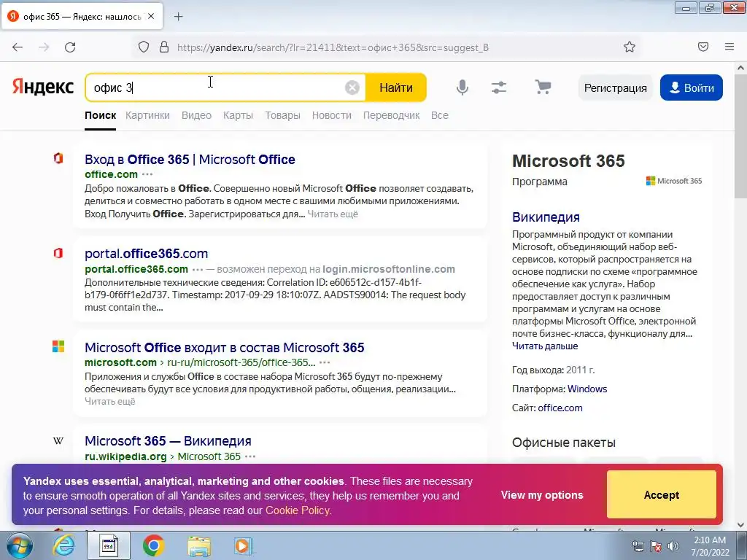Open 'Microsoft 365 — Википедия' result
The height and width of the screenshot is (560, 747).
(x=169, y=441)
